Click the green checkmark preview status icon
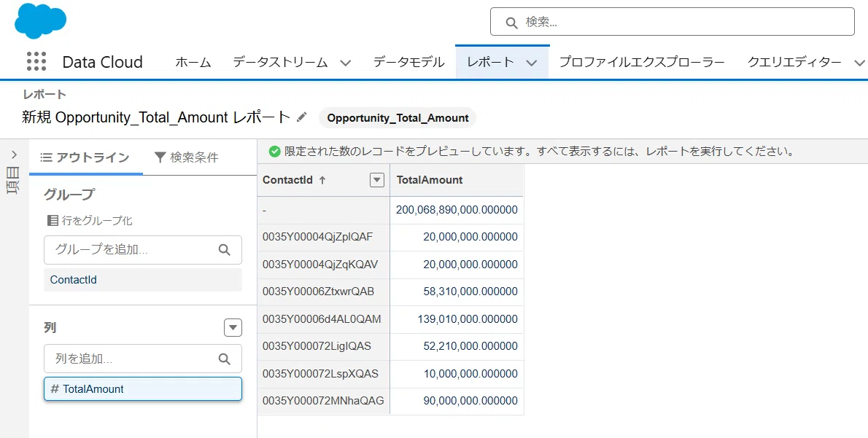This screenshot has height=438, width=868. tap(274, 152)
